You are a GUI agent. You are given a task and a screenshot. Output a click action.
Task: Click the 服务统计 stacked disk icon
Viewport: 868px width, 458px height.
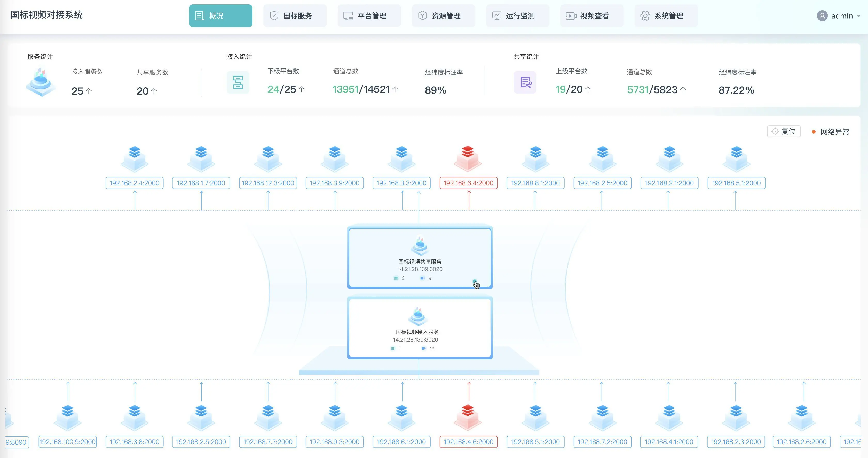[41, 82]
